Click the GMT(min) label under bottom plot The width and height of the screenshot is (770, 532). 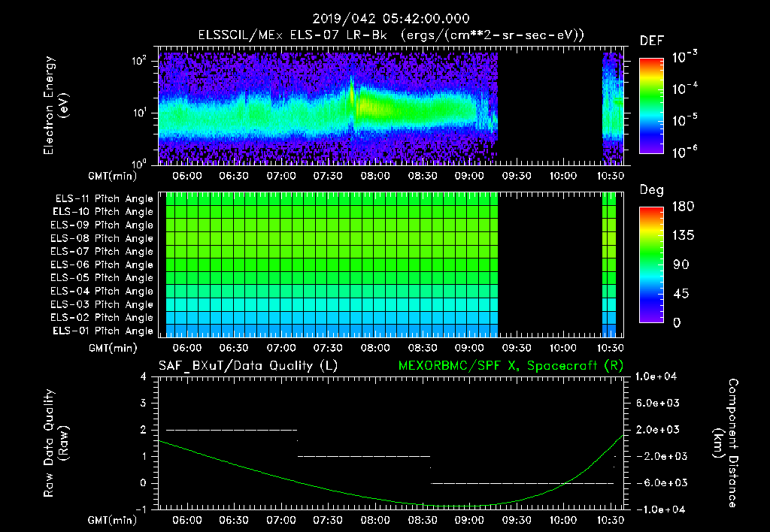click(x=113, y=520)
